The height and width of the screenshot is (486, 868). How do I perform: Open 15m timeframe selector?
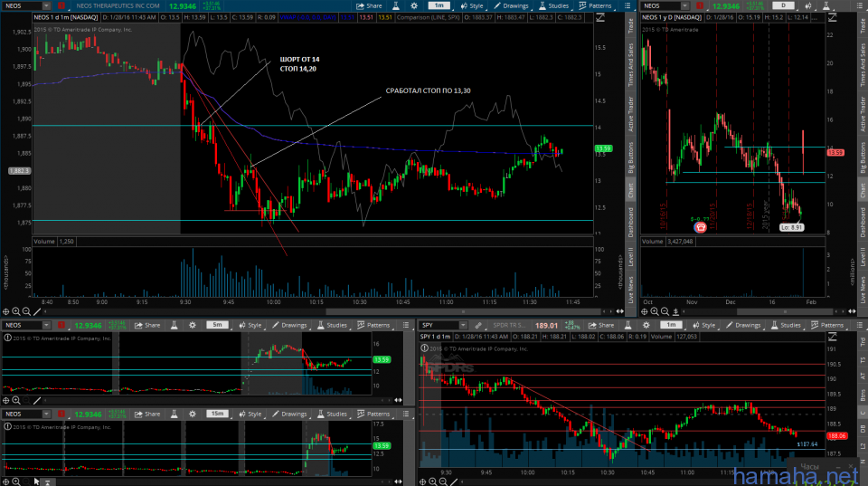[x=217, y=414]
